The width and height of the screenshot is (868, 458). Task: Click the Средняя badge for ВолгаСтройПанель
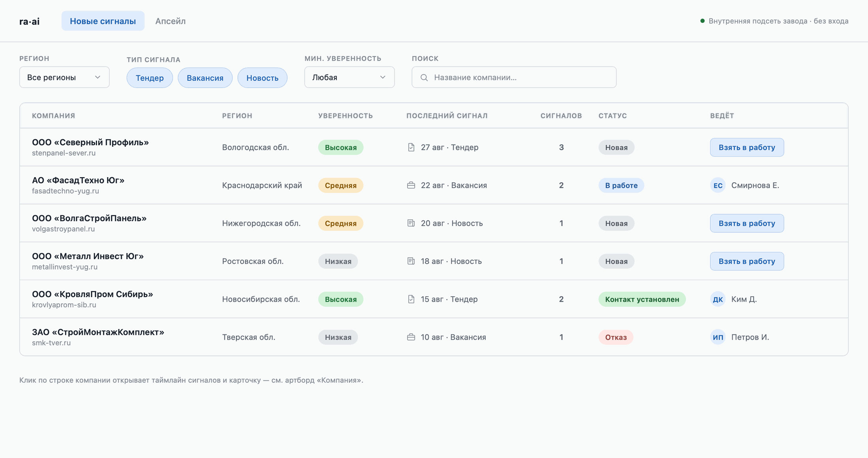point(340,223)
